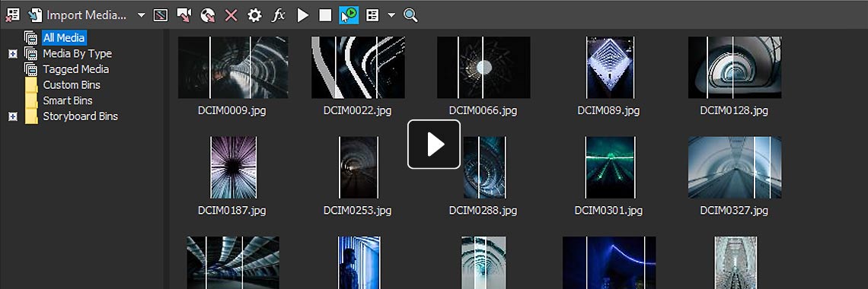Click the Import Media button
The width and height of the screenshot is (868, 289).
(x=78, y=15)
